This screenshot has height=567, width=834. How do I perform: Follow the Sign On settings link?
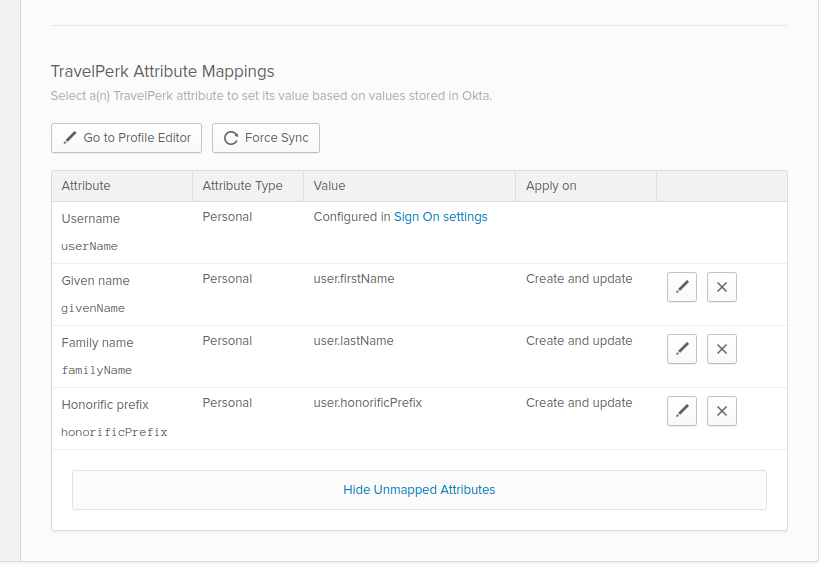pyautogui.click(x=440, y=217)
